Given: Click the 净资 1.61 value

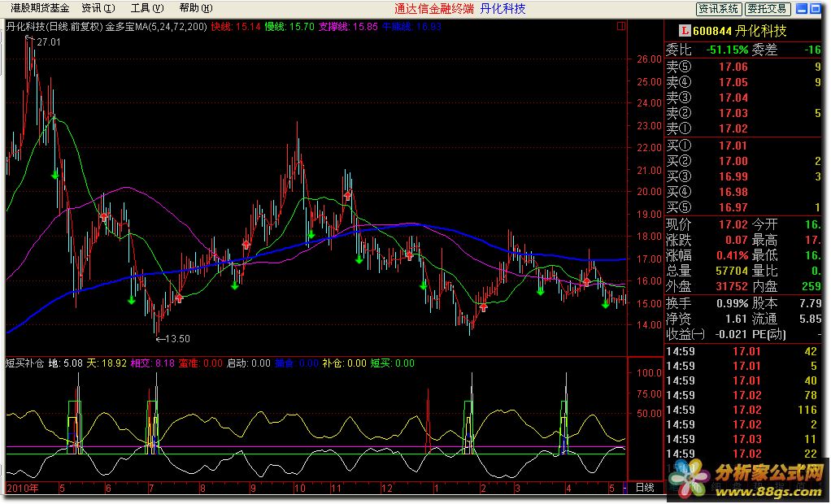Looking at the screenshot, I should (737, 319).
